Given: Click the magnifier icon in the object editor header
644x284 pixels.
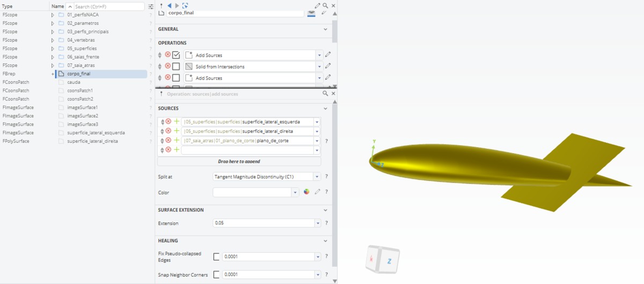Looking at the screenshot, I should tap(326, 5).
